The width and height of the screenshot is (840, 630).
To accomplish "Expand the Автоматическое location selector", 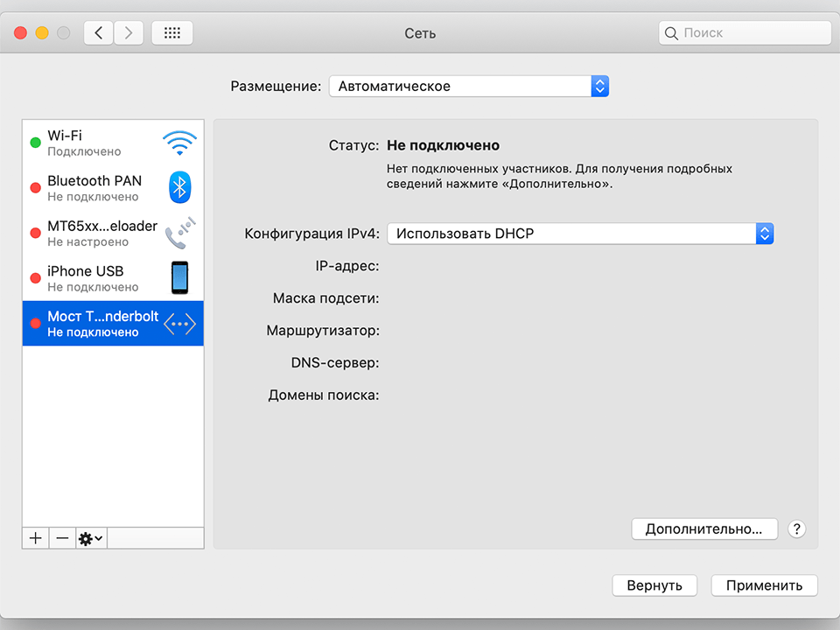I will [599, 86].
